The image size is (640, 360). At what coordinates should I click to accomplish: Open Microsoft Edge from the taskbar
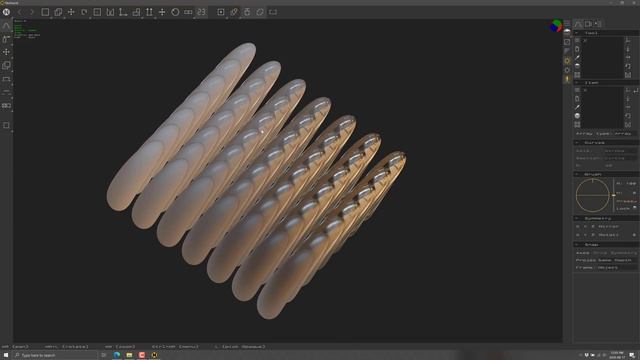pos(117,355)
